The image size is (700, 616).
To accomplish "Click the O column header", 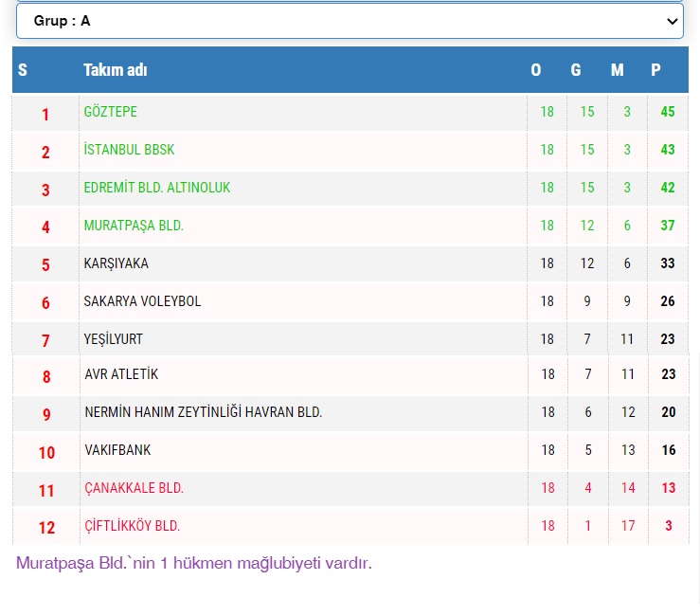I will (x=536, y=70).
